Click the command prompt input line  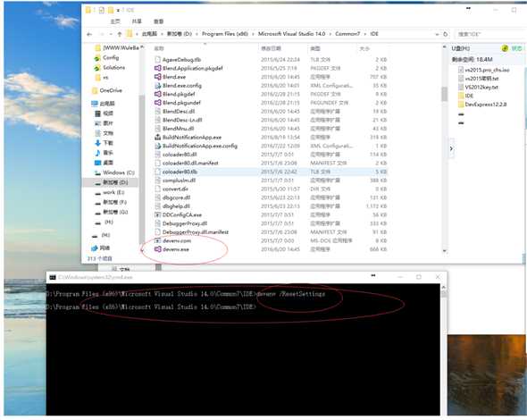(151, 307)
